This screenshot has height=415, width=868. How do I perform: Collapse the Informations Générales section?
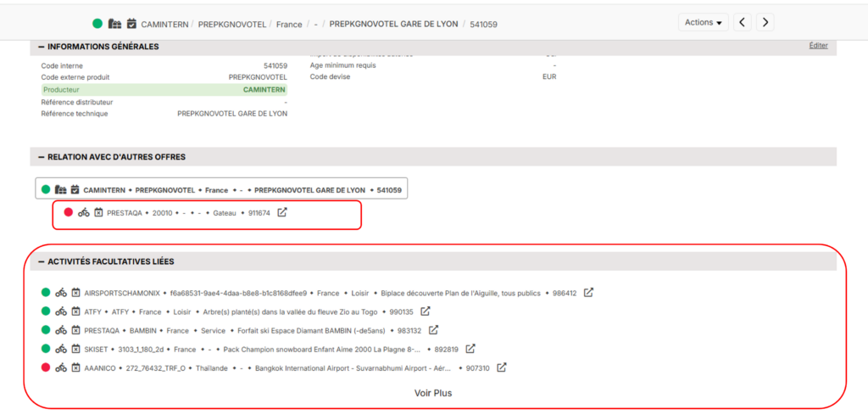(41, 47)
